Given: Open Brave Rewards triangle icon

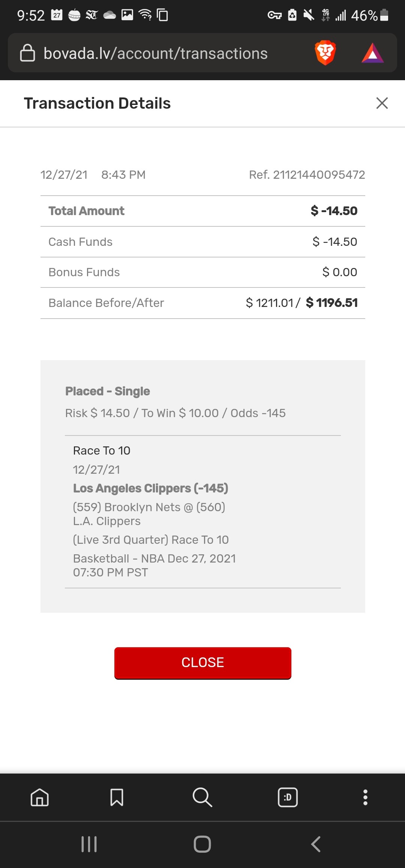Looking at the screenshot, I should 372,53.
